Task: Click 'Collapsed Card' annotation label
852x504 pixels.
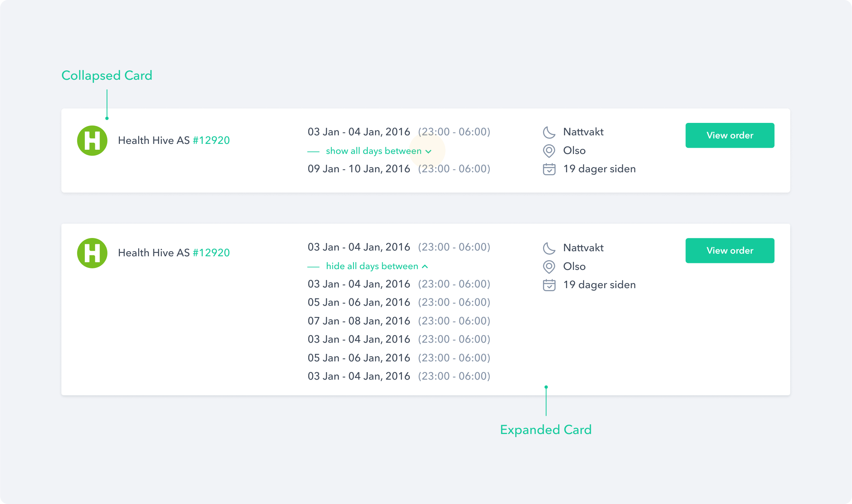Action: tap(107, 75)
